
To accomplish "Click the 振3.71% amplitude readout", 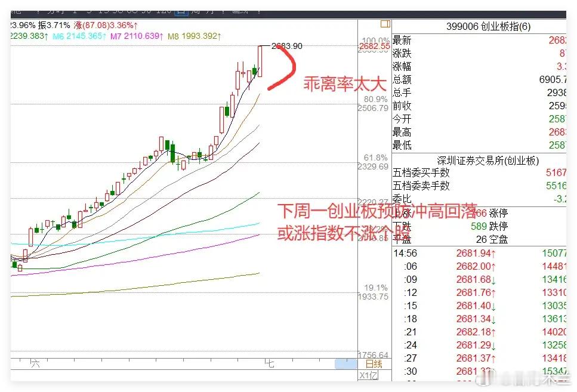I will coord(54,26).
